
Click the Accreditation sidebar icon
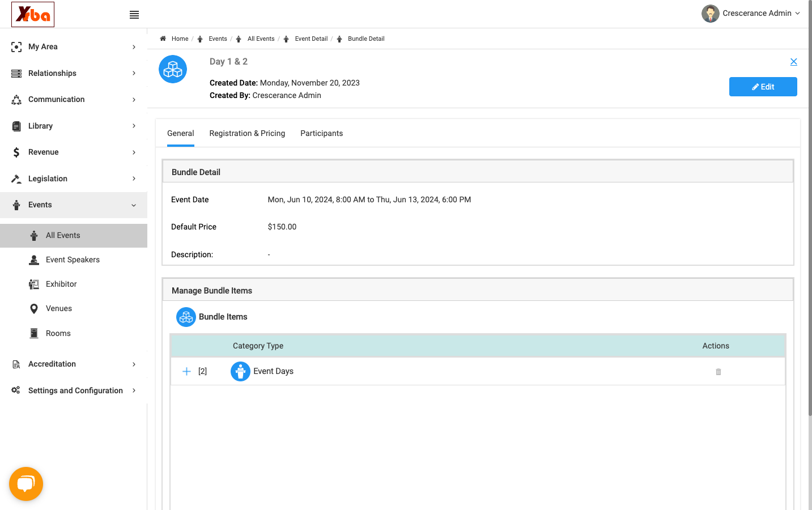(x=16, y=364)
